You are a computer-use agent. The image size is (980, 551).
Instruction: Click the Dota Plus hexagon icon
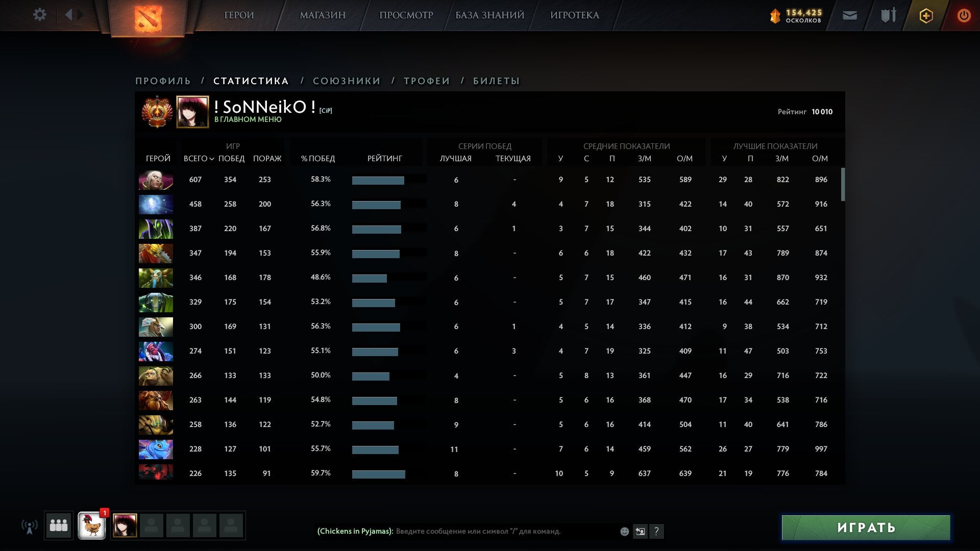pos(926,16)
